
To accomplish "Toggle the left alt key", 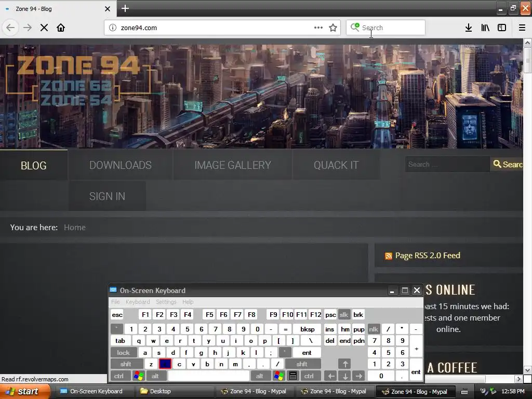I will pos(155,376).
